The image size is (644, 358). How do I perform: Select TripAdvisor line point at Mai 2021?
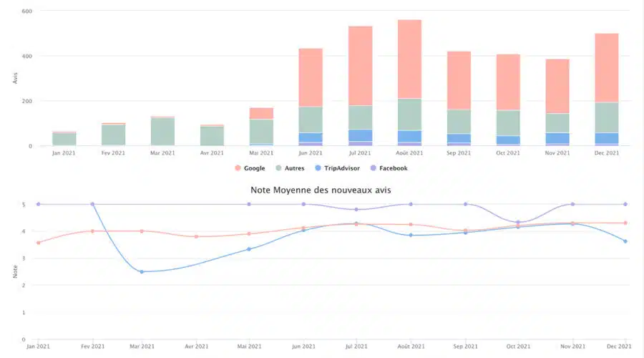(x=249, y=249)
